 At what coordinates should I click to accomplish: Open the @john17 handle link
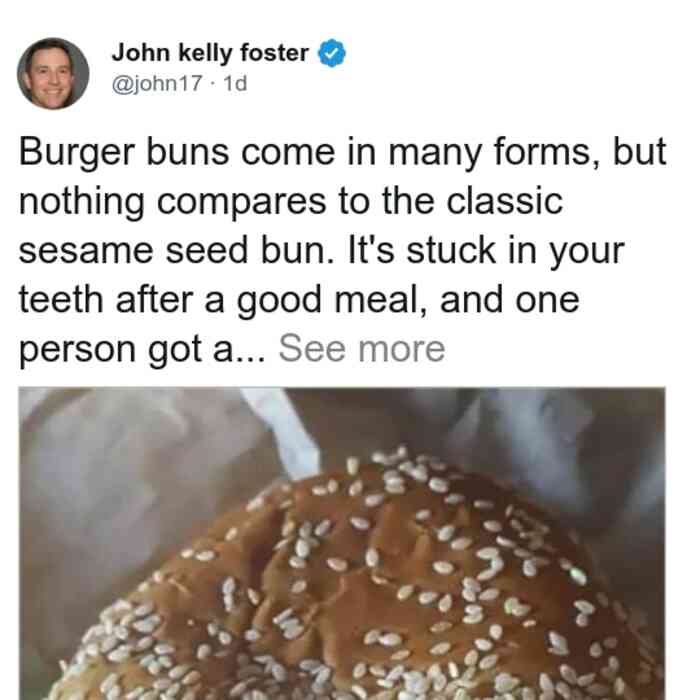point(157,83)
